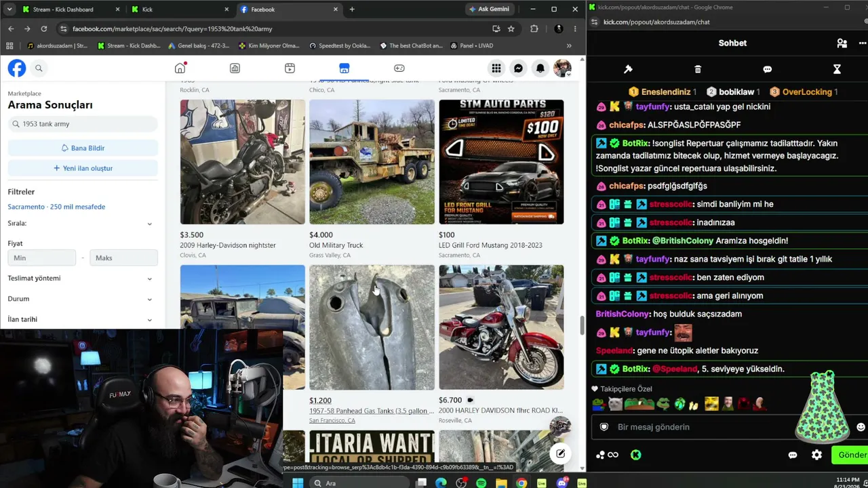The image size is (868, 488).
Task: Open the Facebook profile avatar menu
Action: pos(562,68)
